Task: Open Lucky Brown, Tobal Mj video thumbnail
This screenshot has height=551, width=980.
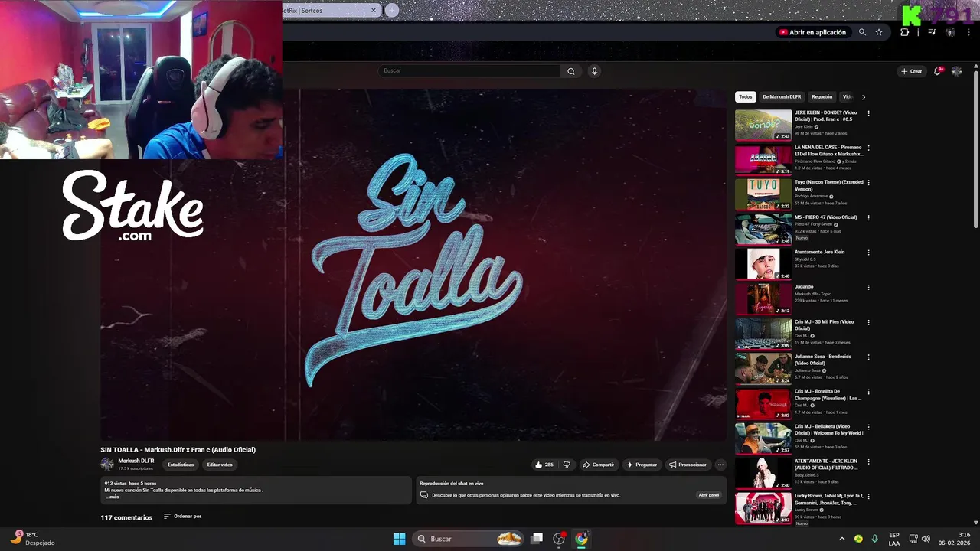Action: [x=763, y=508]
